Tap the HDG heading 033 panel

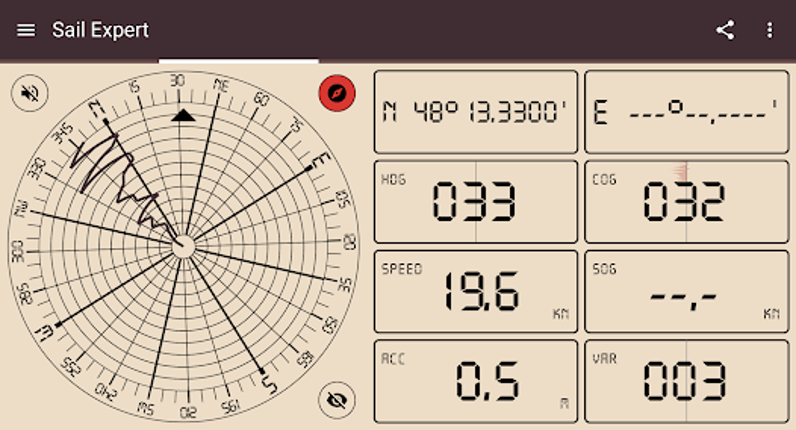coord(476,201)
